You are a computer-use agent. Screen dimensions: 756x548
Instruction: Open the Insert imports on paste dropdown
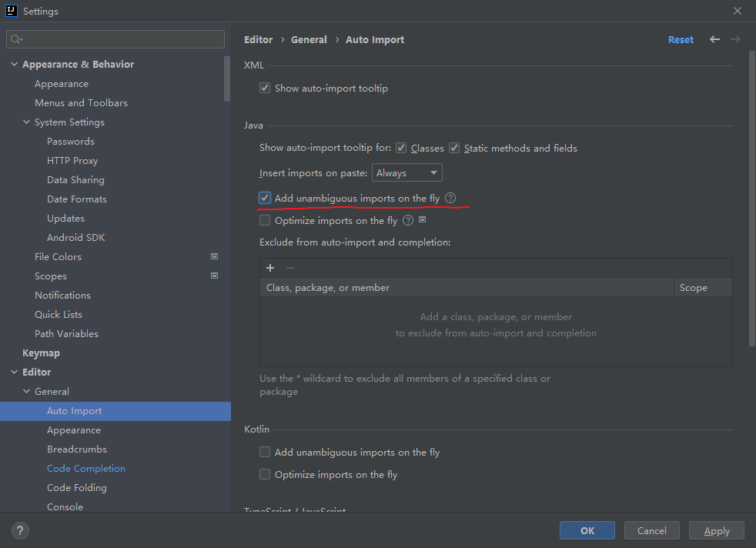(x=406, y=173)
